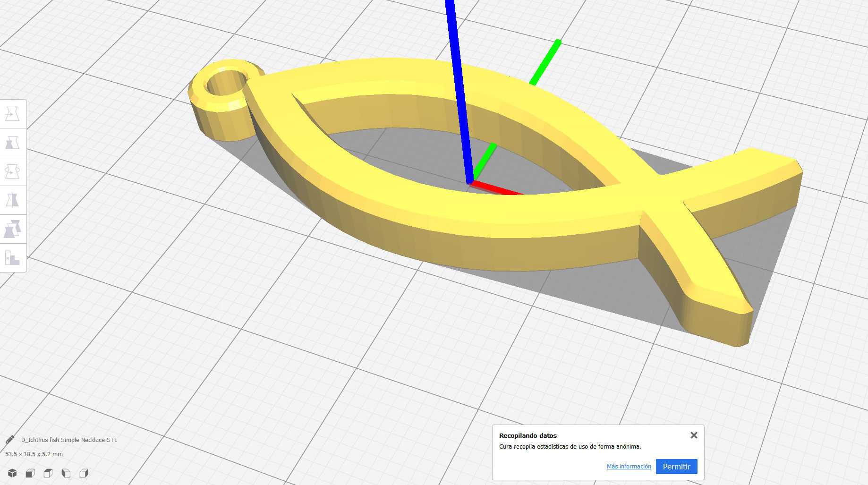This screenshot has height=485, width=868.
Task: Select the Rotate tool in the left toolbar
Action: [x=12, y=171]
